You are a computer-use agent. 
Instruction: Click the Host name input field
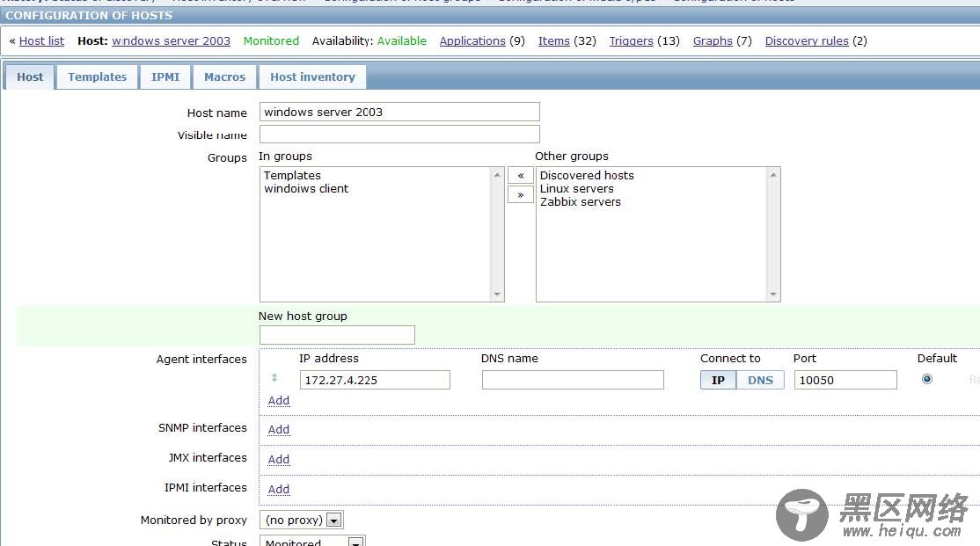click(x=399, y=112)
